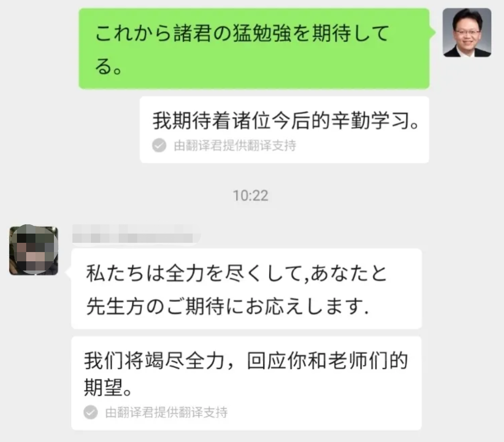
Task: Open 由翻译君提供翻译支持 link under second translation
Action: pos(166,412)
